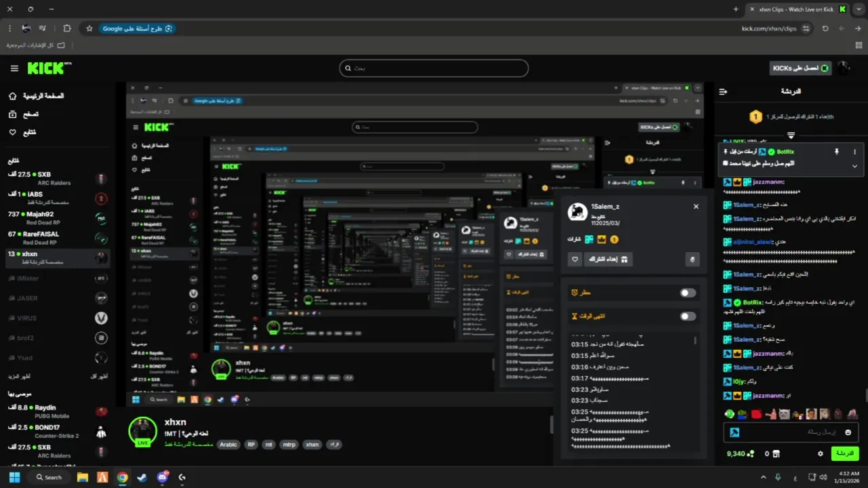Click the green الدردشة send button
The image size is (868, 488).
point(845,453)
